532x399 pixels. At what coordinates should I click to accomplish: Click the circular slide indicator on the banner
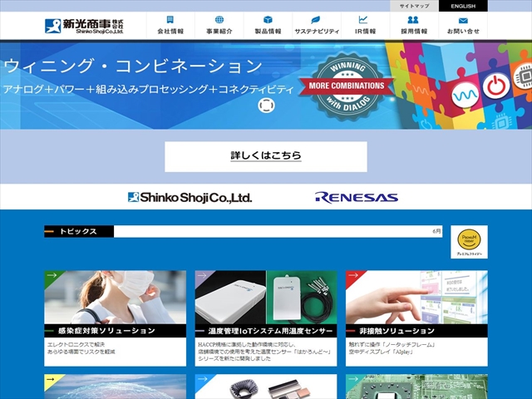266,106
